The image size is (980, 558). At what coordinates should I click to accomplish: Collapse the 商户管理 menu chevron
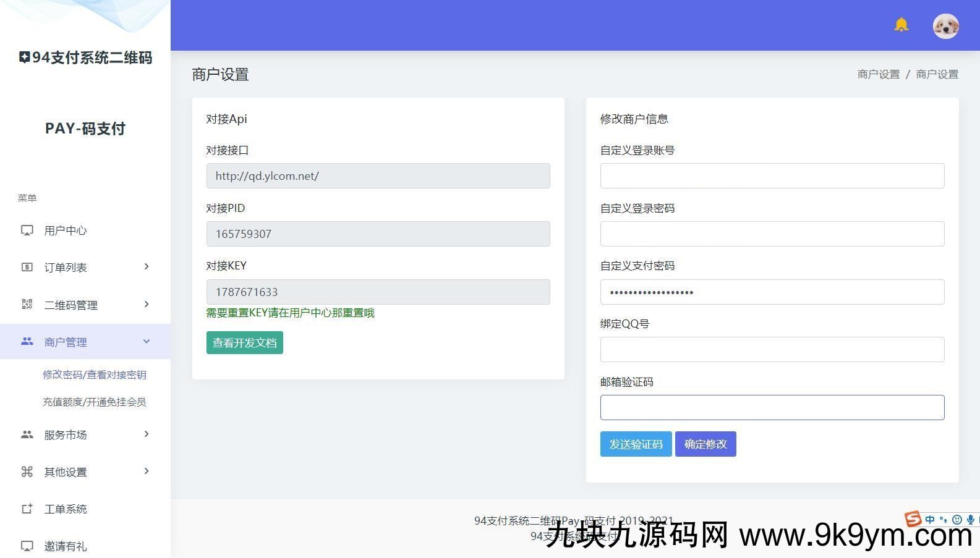click(147, 341)
